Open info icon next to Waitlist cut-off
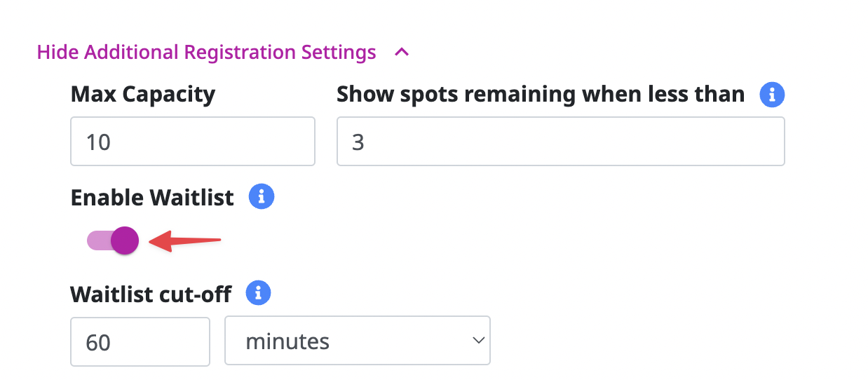 pos(259,292)
